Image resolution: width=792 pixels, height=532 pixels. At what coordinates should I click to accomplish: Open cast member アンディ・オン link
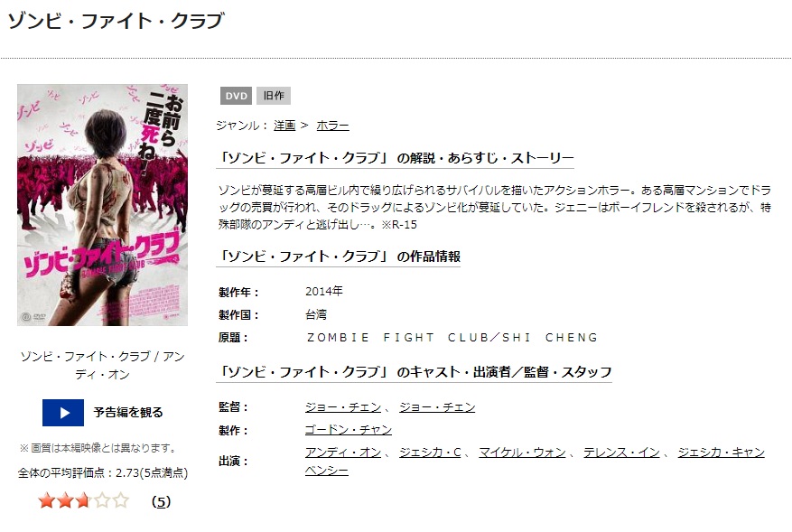pyautogui.click(x=343, y=453)
